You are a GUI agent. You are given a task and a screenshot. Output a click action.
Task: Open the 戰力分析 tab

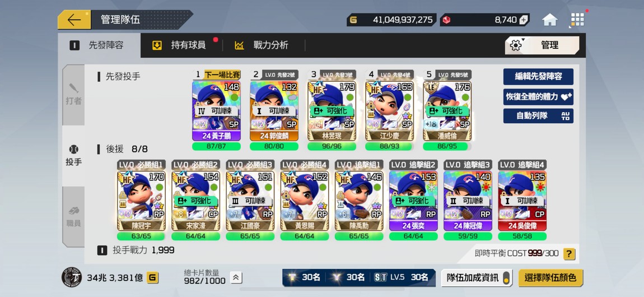(262, 45)
